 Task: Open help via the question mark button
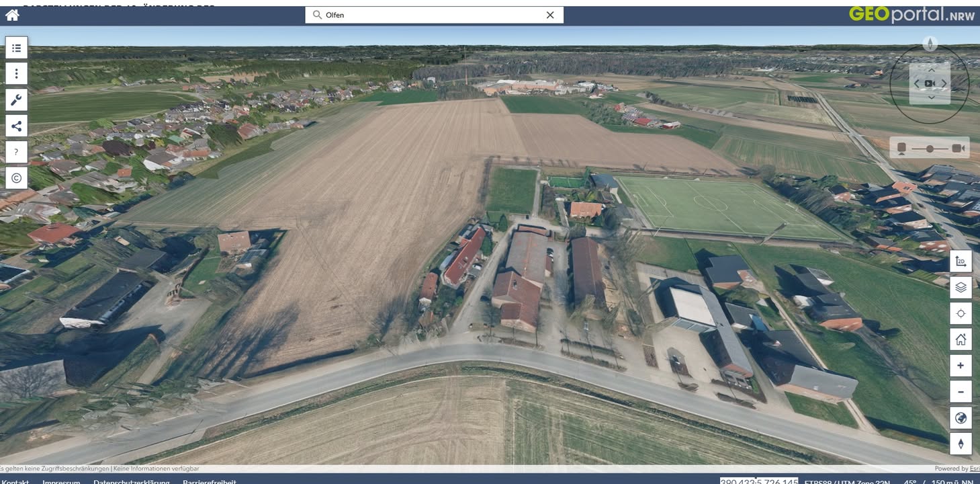[17, 152]
